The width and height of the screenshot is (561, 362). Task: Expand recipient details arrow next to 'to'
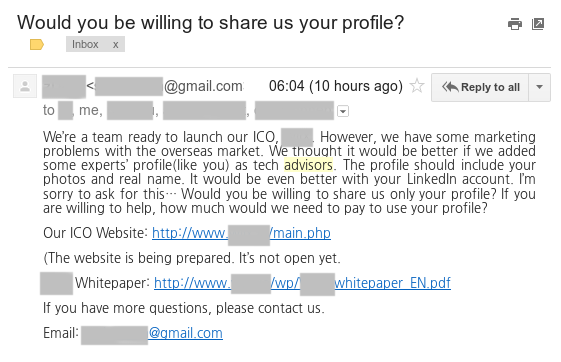click(343, 111)
